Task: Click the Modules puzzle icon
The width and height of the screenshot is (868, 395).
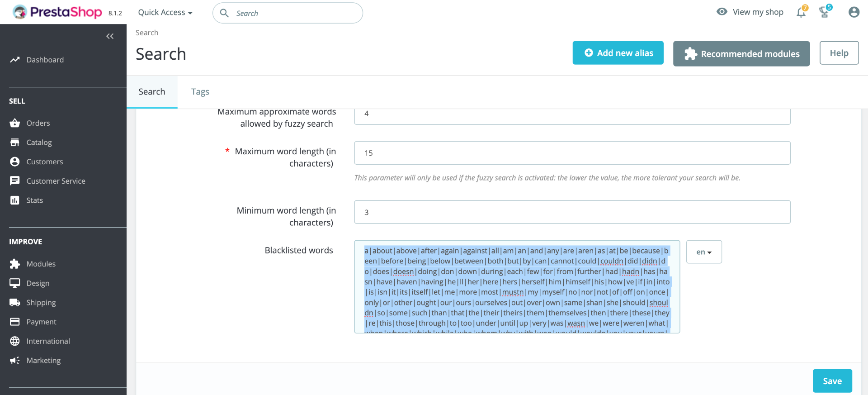Action: click(x=15, y=264)
